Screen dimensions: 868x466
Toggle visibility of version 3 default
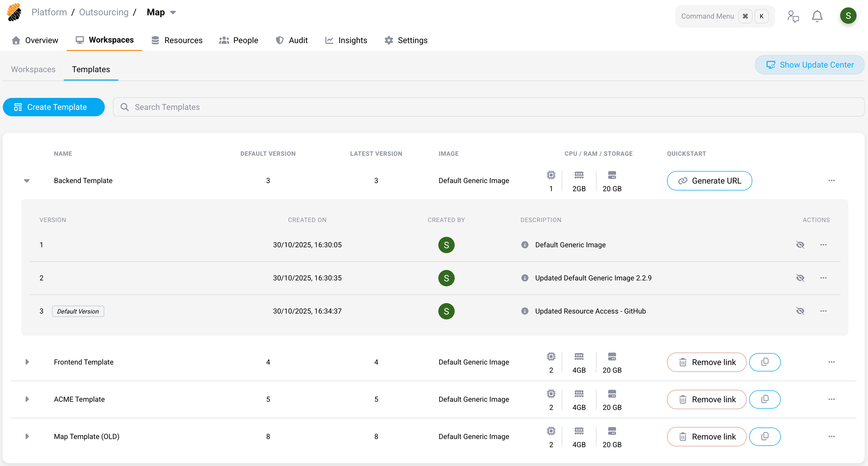click(800, 311)
